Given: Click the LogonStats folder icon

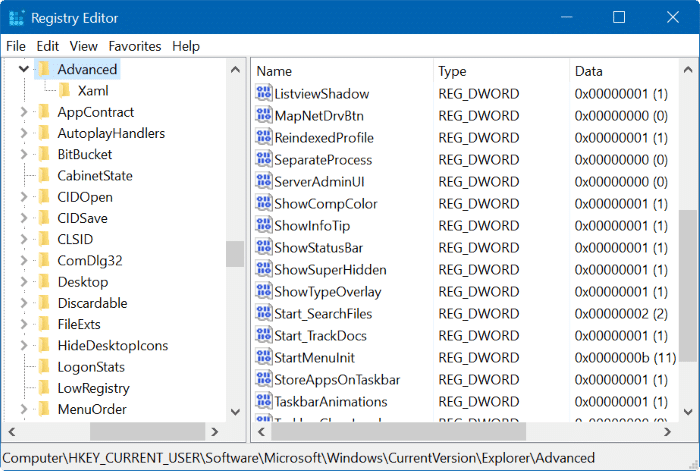Looking at the screenshot, I should (x=44, y=367).
